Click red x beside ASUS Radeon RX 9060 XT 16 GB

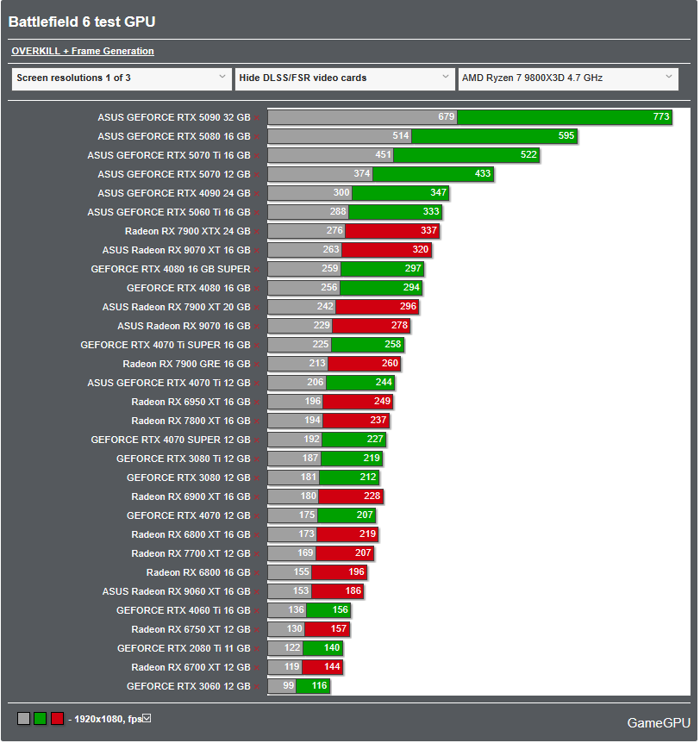(x=256, y=592)
